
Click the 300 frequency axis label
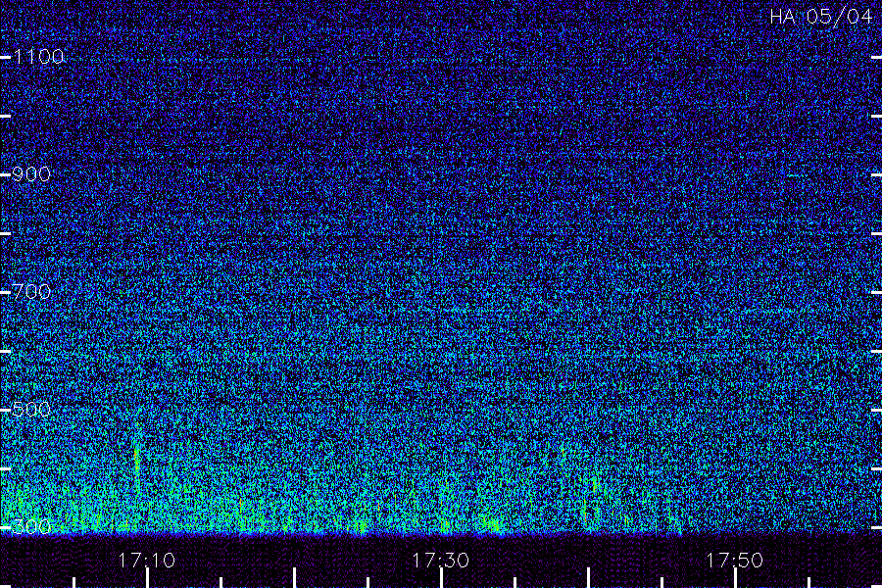pos(31,526)
